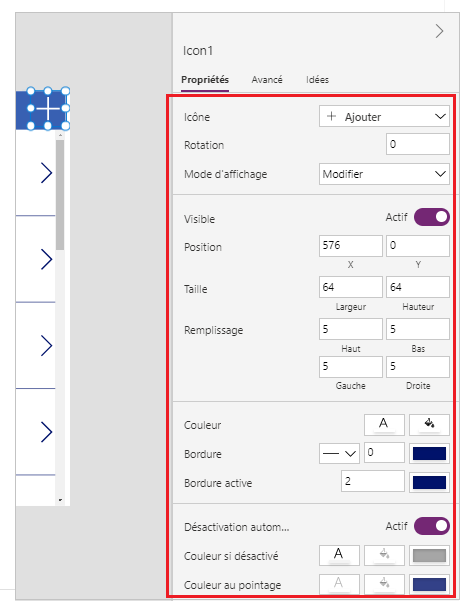The height and width of the screenshot is (610, 473).
Task: Pick the Bordure color swatch
Action: (x=429, y=453)
